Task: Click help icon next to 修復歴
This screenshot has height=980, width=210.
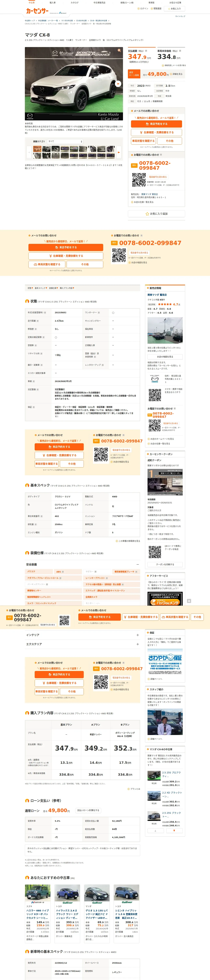Action: 35,329
